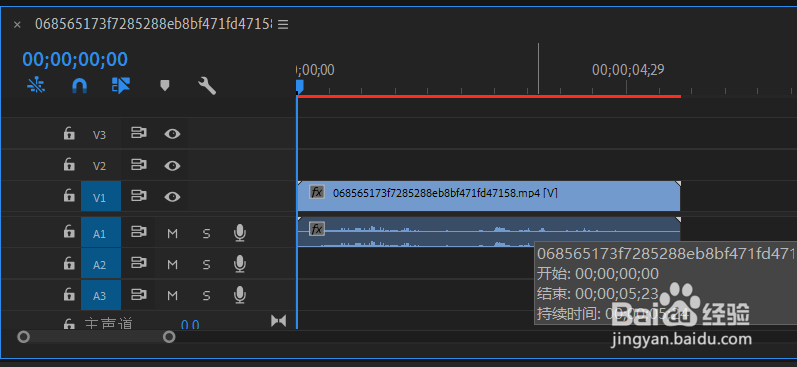Close the sequence timeline tab
This screenshot has height=367, width=797.
coord(17,24)
